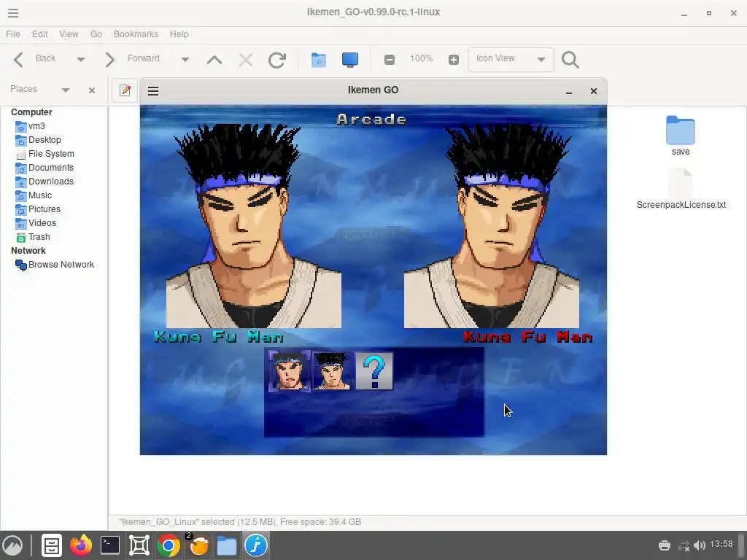Open the network tray icon

pos(684,545)
